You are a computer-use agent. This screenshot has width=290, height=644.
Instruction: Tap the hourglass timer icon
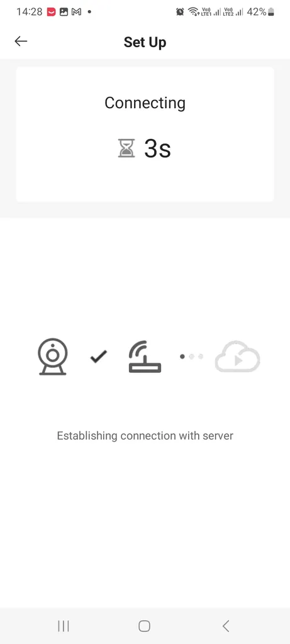(x=126, y=148)
